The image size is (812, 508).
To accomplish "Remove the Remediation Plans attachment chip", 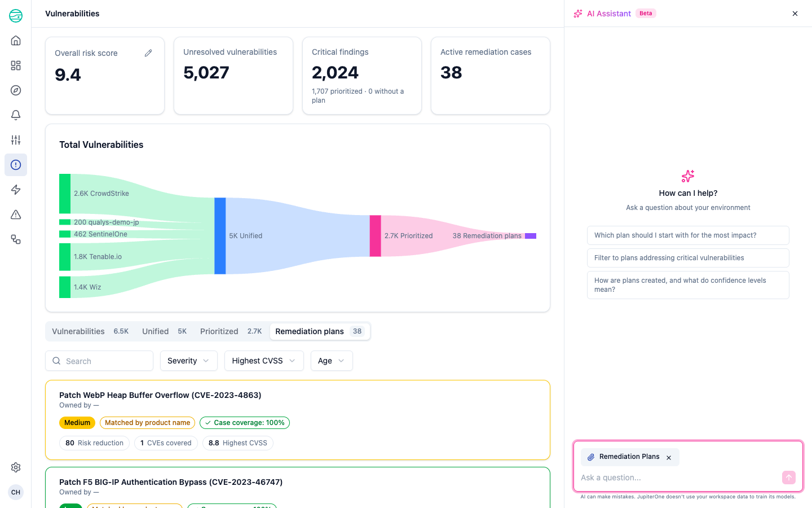I will click(669, 458).
